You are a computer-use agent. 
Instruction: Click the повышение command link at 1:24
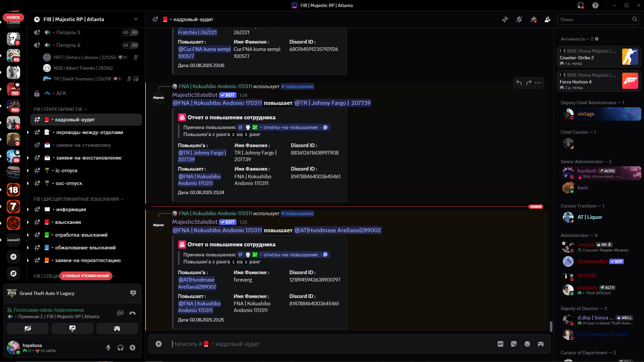pyautogui.click(x=298, y=86)
